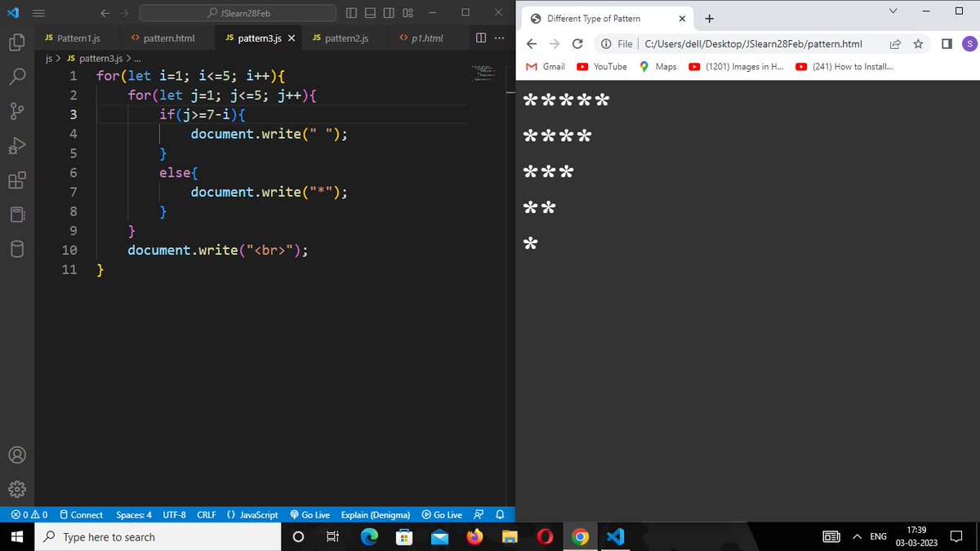Open Opera from the taskbar

545,537
